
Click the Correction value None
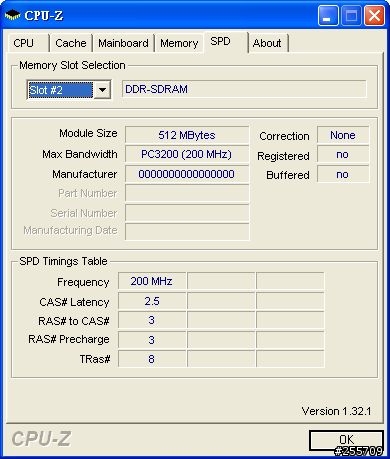[343, 135]
